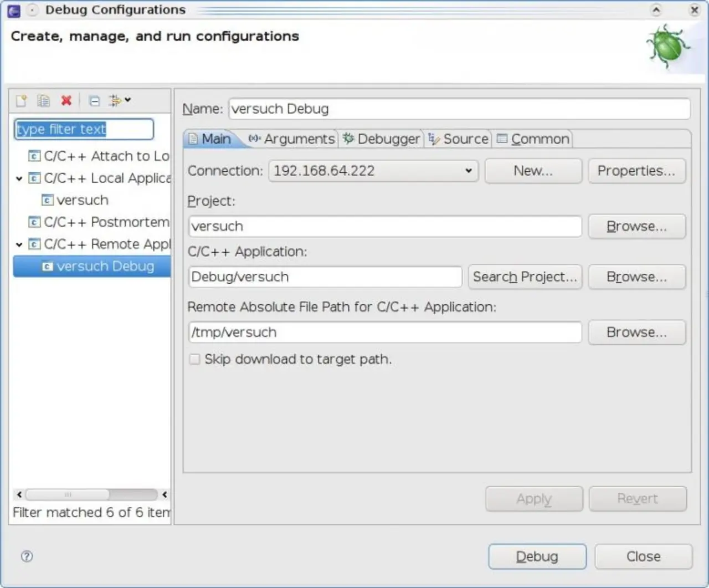Click the help question mark icon
Viewport: 709px width, 588px height.
[27, 556]
